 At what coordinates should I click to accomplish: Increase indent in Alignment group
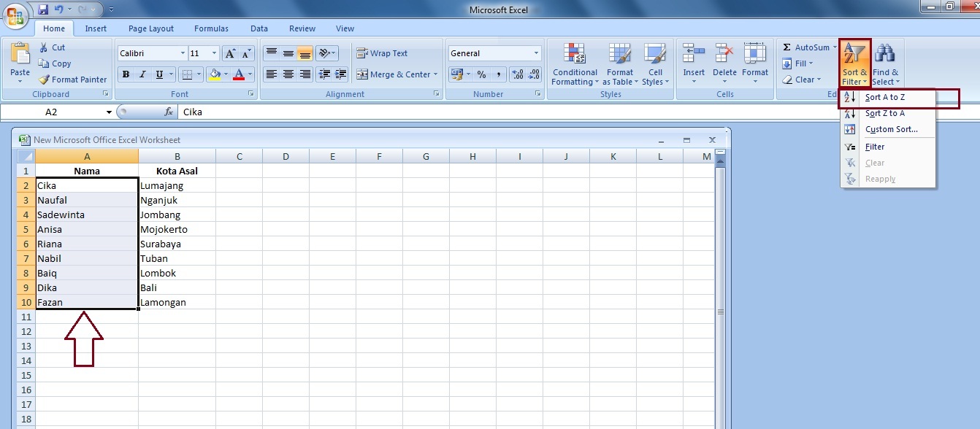tap(340, 74)
